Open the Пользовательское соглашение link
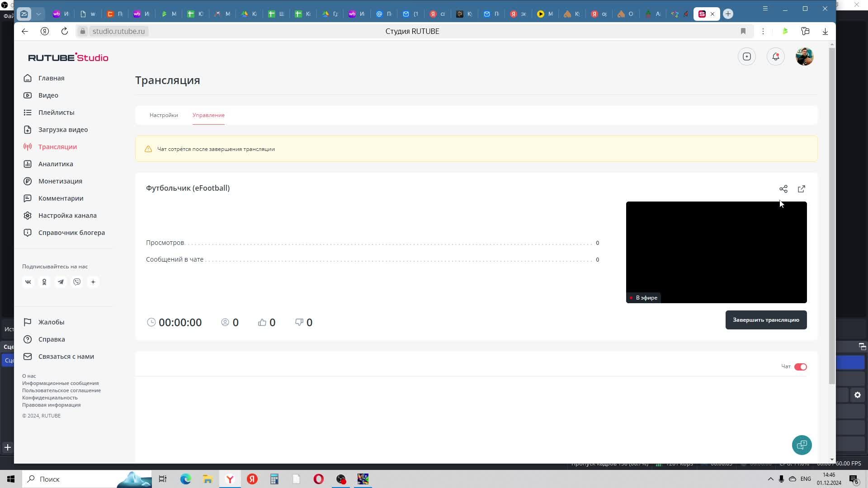Viewport: 868px width, 488px height. tap(61, 390)
